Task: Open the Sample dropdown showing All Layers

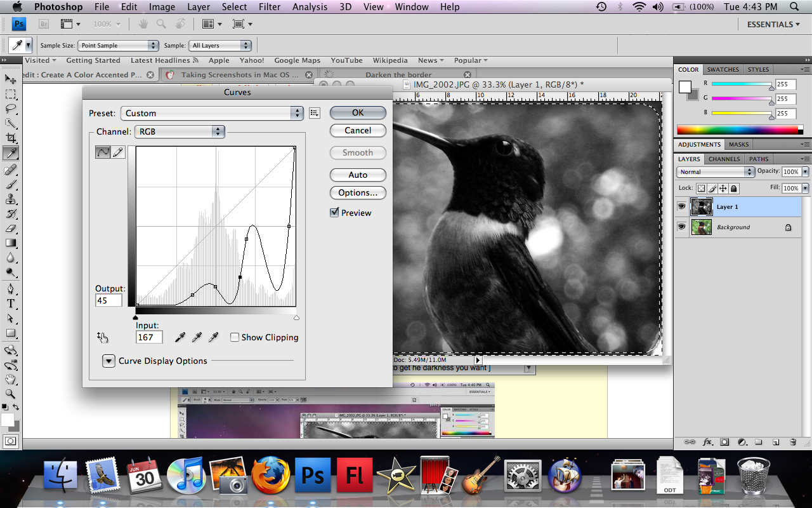Action: tap(220, 46)
